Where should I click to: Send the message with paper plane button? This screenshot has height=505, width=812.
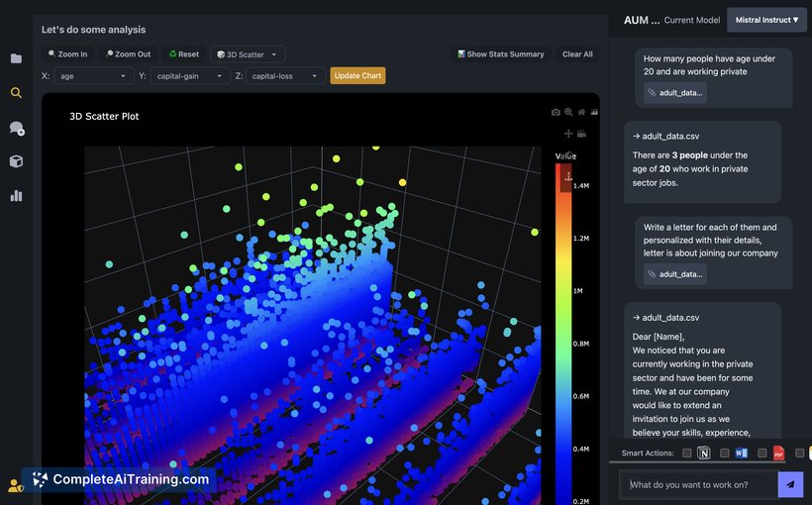[x=790, y=485]
